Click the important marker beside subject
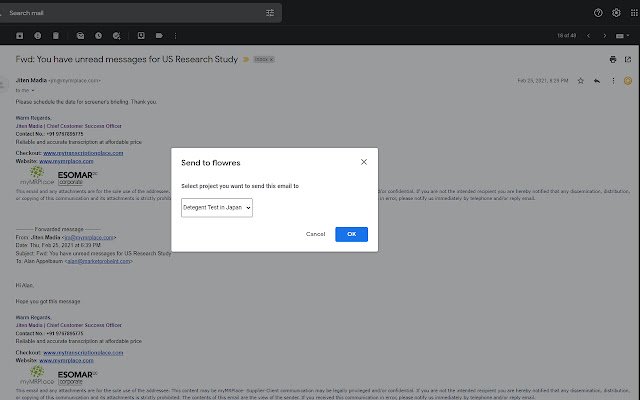The image size is (640, 400). click(246, 60)
